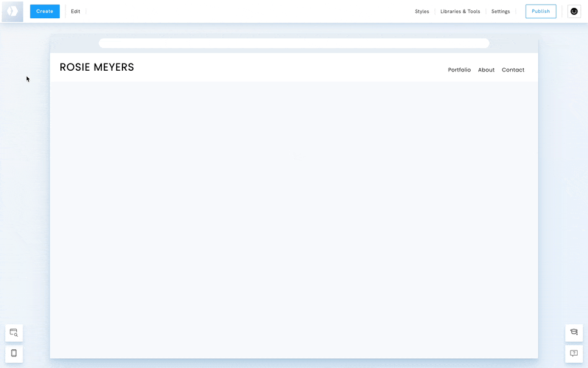
Task: Open the Styles menu
Action: click(x=422, y=12)
